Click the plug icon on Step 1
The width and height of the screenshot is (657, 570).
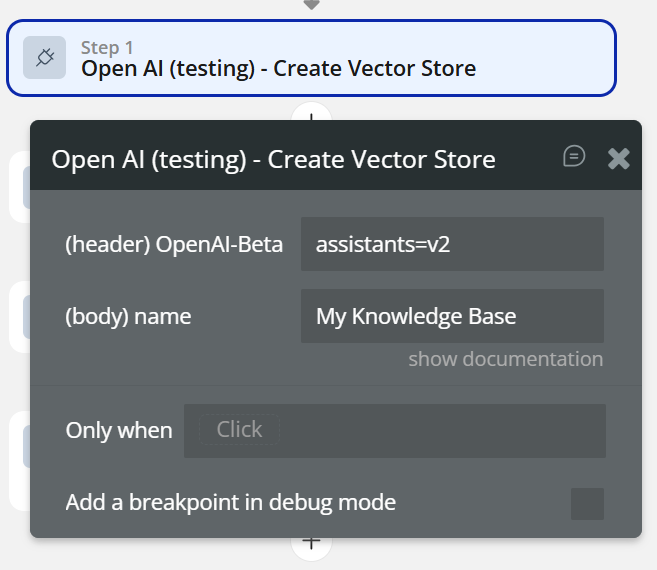point(45,58)
